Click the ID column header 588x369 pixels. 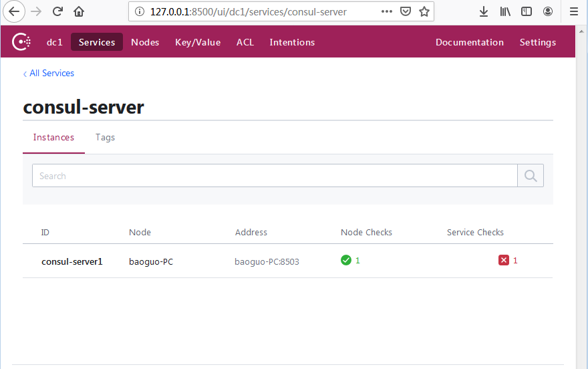click(45, 232)
